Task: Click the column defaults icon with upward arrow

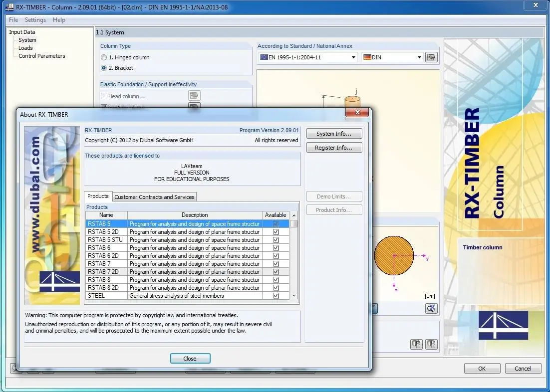Action: click(x=416, y=344)
